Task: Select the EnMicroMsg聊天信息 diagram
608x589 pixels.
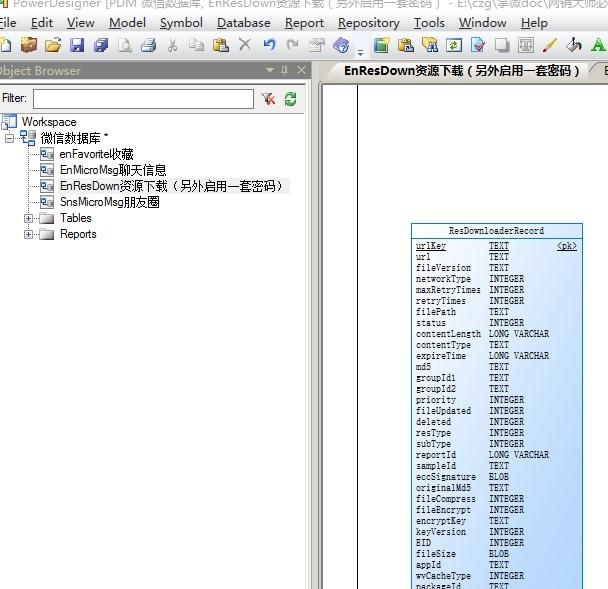Action: [x=113, y=170]
